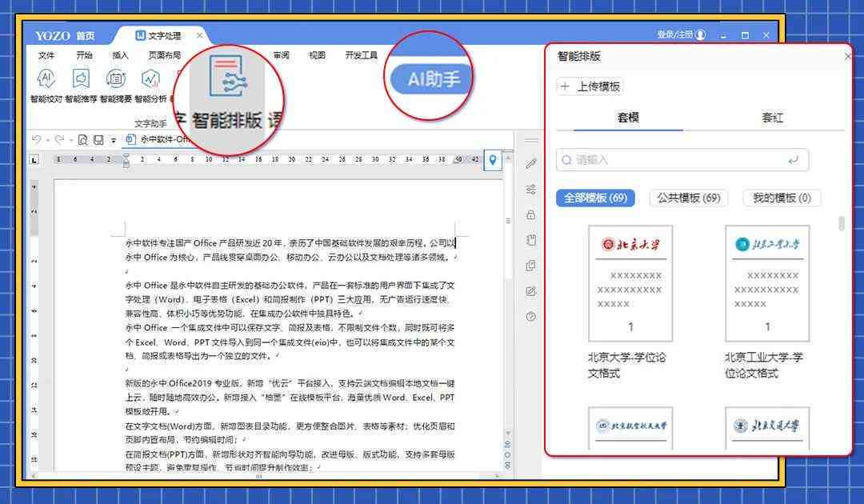Viewport: 864px width, 504px height.
Task: Click the document scrollbar down arrow
Action: [x=507, y=434]
